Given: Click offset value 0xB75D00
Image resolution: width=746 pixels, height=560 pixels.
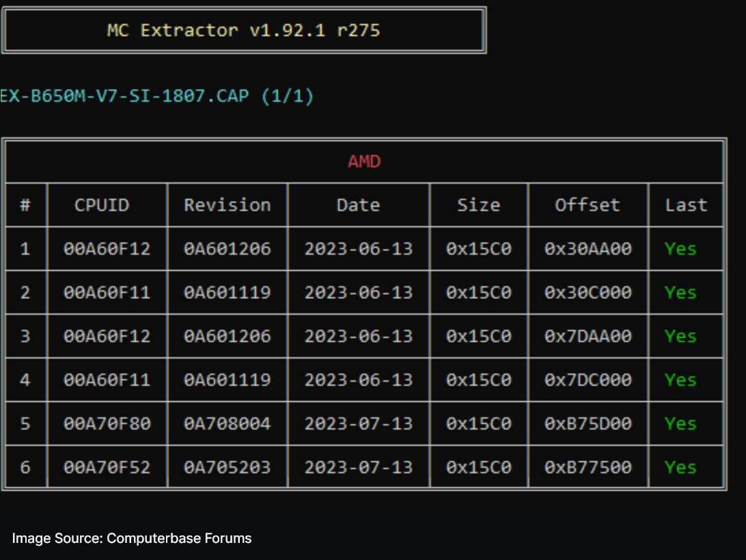Looking at the screenshot, I should [588, 424].
